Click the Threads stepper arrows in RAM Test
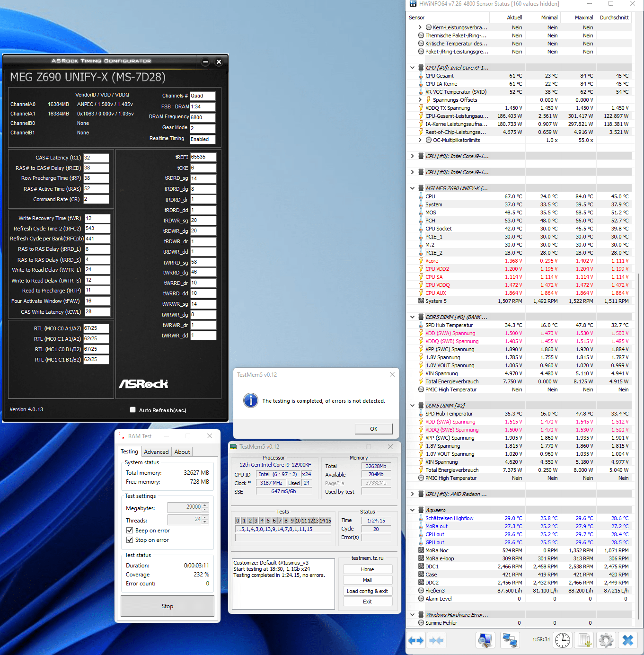Image resolution: width=644 pixels, height=655 pixels. click(x=205, y=519)
